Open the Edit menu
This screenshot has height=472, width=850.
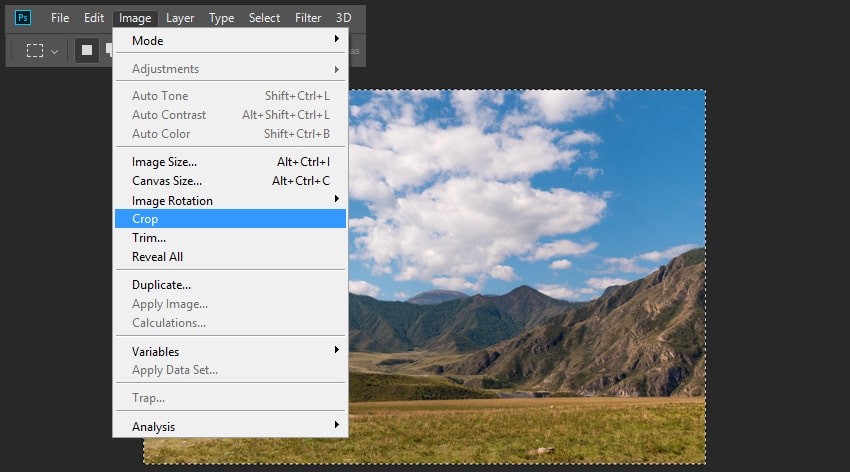coord(94,18)
